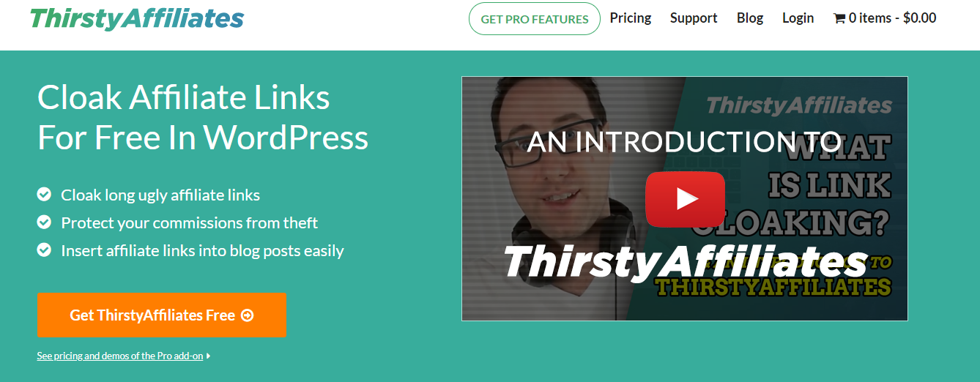Click small triangle arrow after Pro add-on link

209,356
